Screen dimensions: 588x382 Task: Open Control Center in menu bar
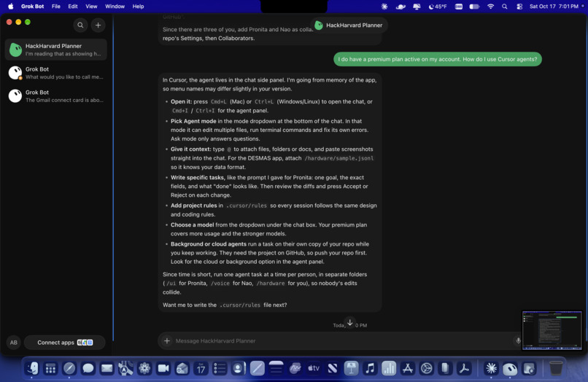pos(519,7)
